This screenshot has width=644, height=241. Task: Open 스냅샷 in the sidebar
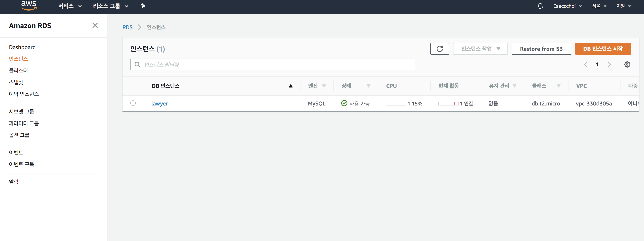point(16,82)
